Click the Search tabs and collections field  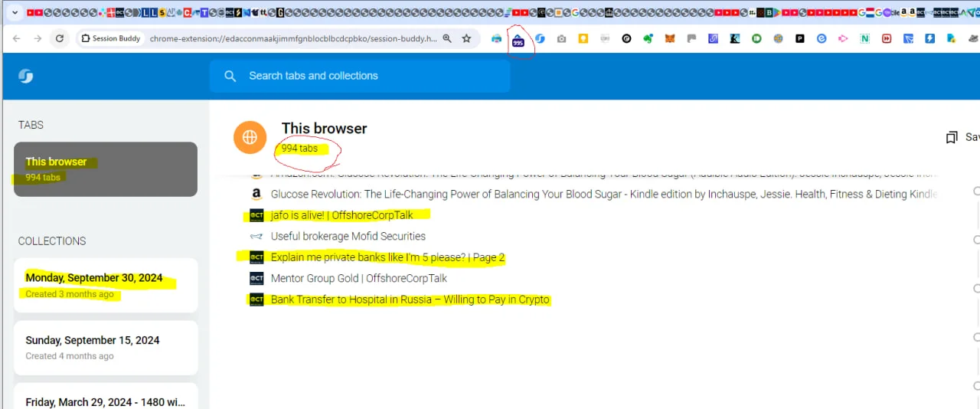coord(360,76)
